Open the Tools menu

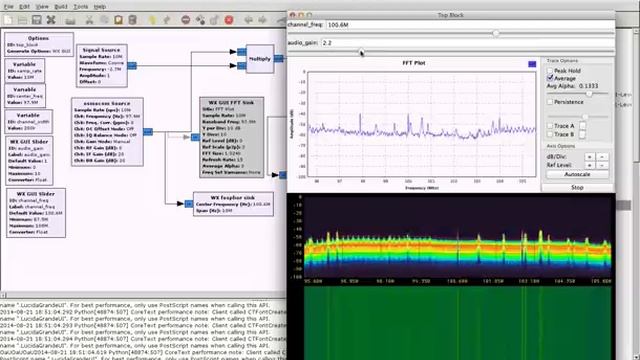click(80, 7)
